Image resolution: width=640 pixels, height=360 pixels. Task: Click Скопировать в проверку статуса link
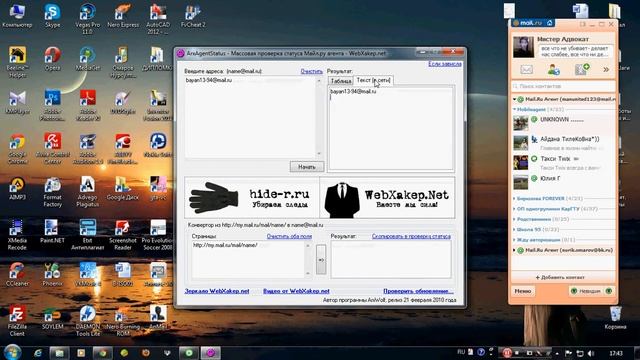pos(411,236)
